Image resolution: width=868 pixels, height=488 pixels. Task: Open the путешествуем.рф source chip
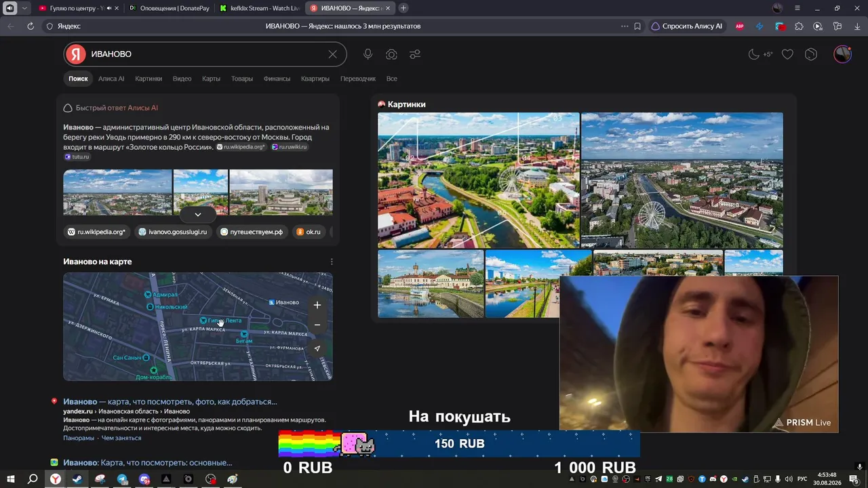252,232
